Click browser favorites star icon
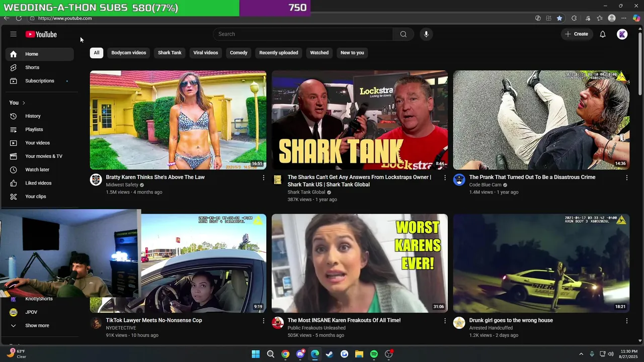The width and height of the screenshot is (644, 362). pos(559,18)
